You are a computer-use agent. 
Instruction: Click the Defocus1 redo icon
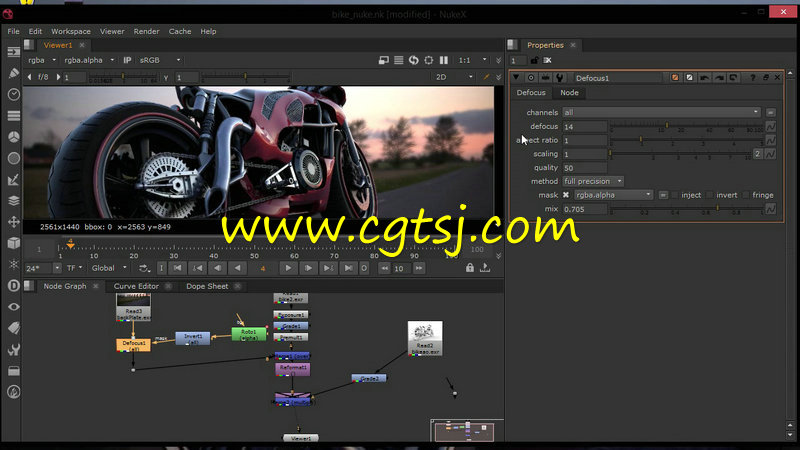pyautogui.click(x=719, y=78)
